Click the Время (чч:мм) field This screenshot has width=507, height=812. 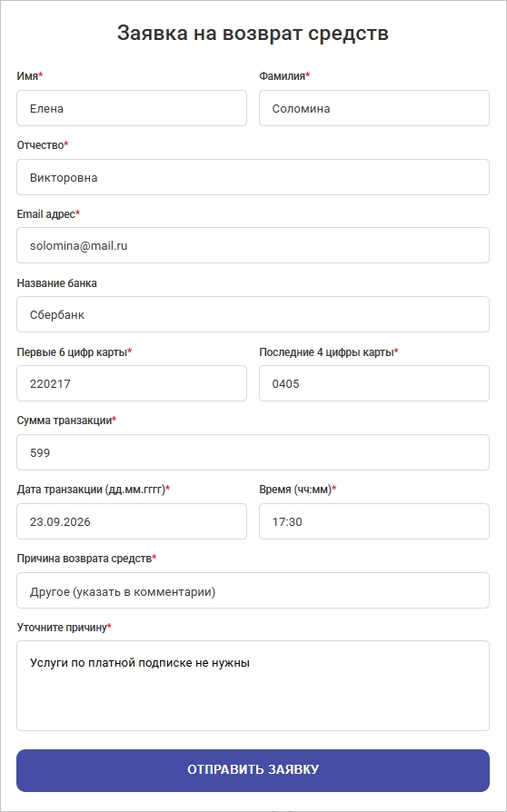(x=374, y=521)
